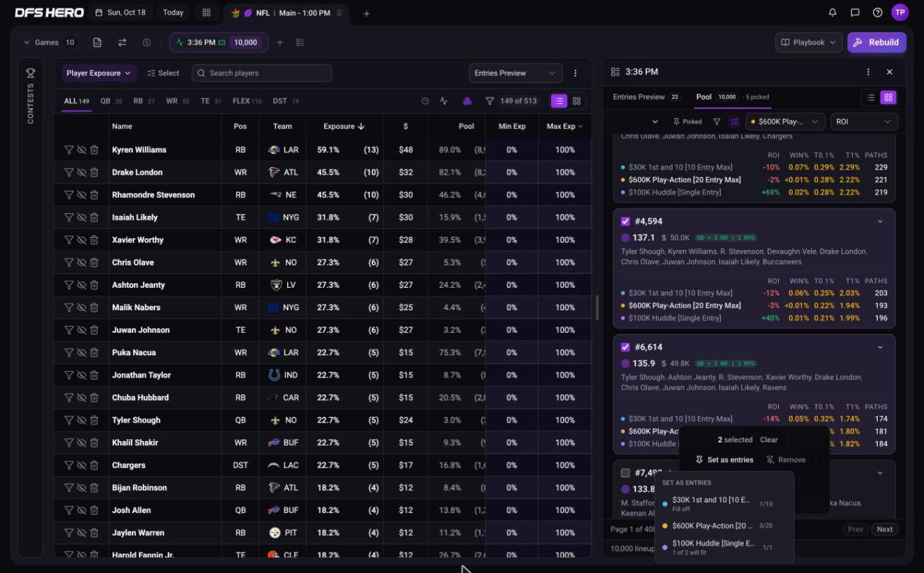The image size is (924, 573).
Task: Expand lineup #4,594 chevron
Action: pos(880,221)
